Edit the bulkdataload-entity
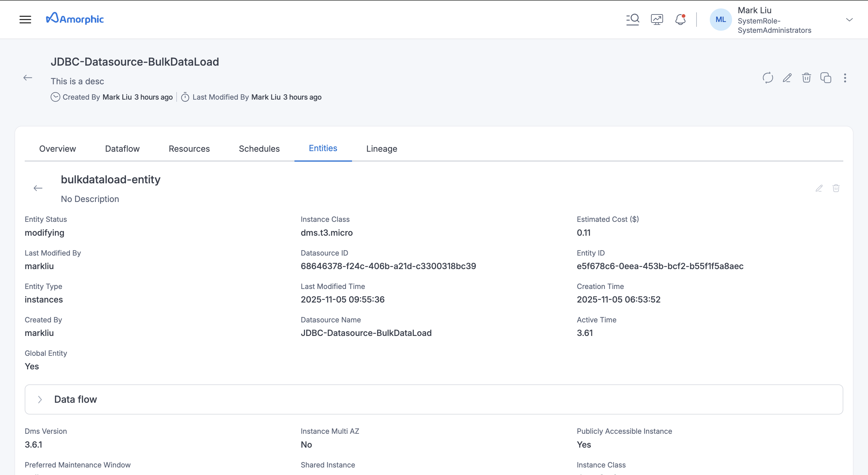This screenshot has width=868, height=475. (x=819, y=188)
